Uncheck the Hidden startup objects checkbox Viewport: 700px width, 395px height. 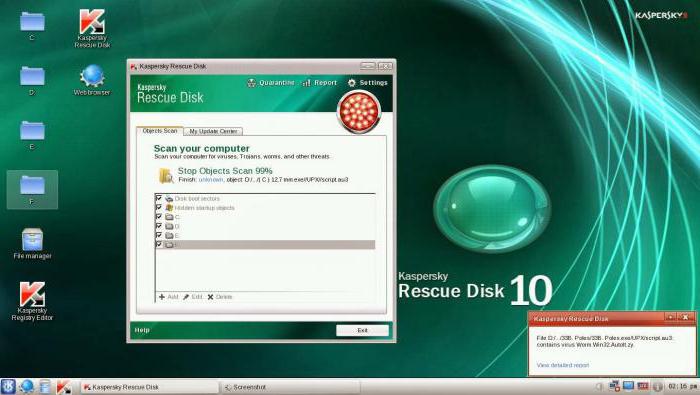pyautogui.click(x=159, y=208)
